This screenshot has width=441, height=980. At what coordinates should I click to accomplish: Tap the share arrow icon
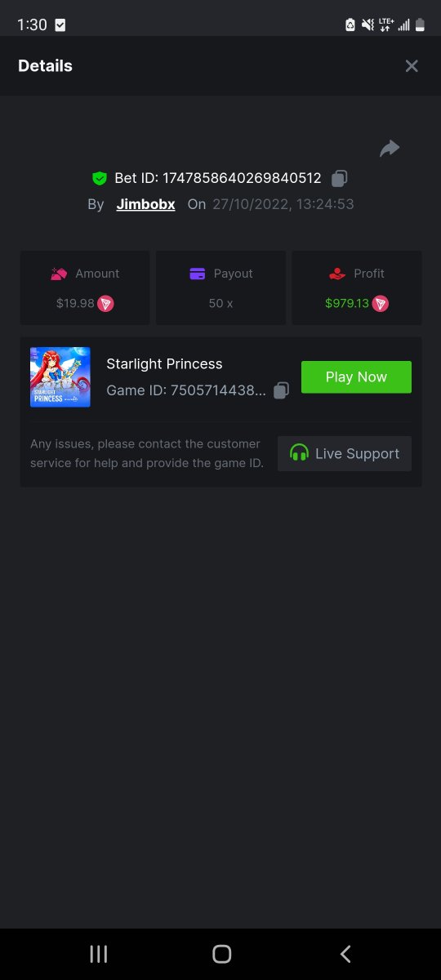(x=390, y=148)
